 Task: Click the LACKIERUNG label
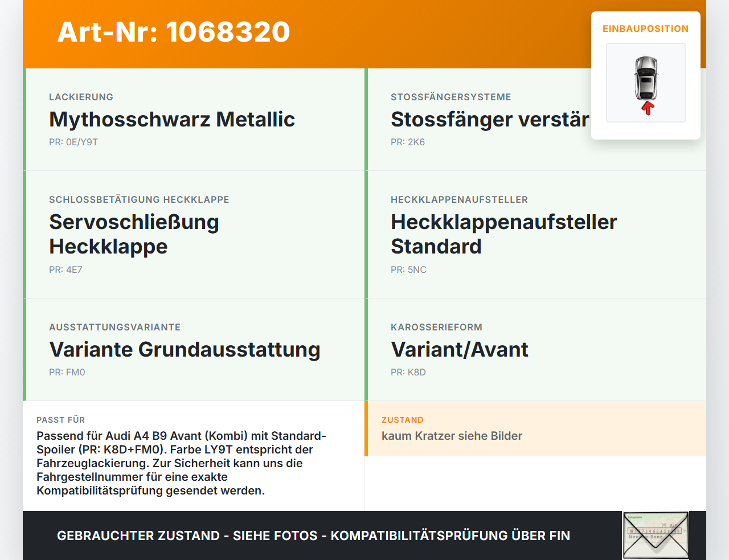coord(81,97)
